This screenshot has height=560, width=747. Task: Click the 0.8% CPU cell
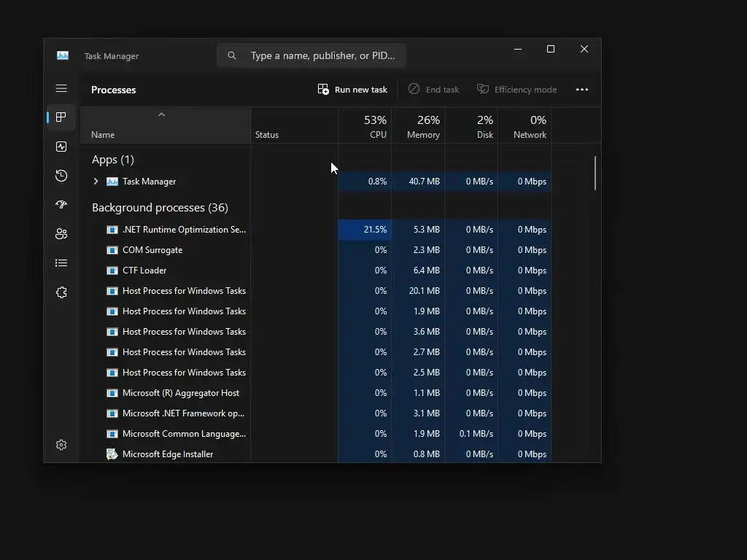(x=365, y=182)
